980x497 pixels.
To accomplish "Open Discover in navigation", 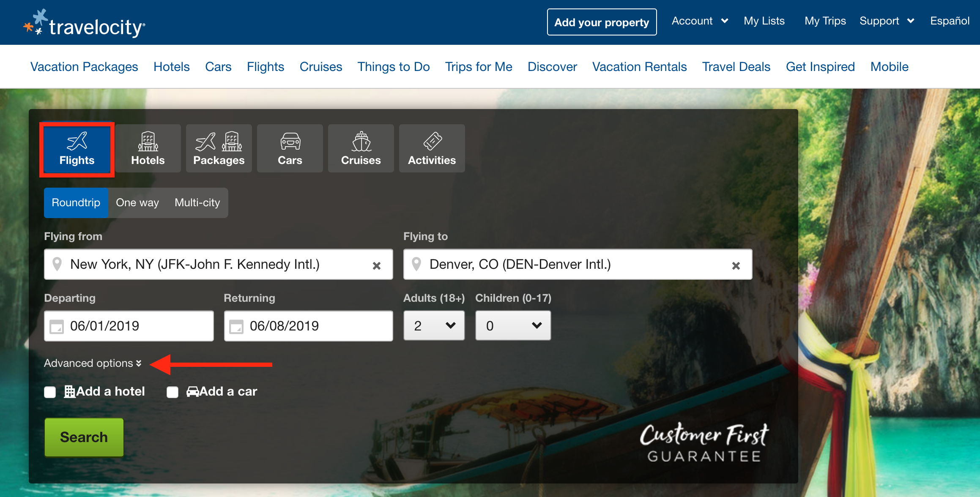I will [x=552, y=67].
